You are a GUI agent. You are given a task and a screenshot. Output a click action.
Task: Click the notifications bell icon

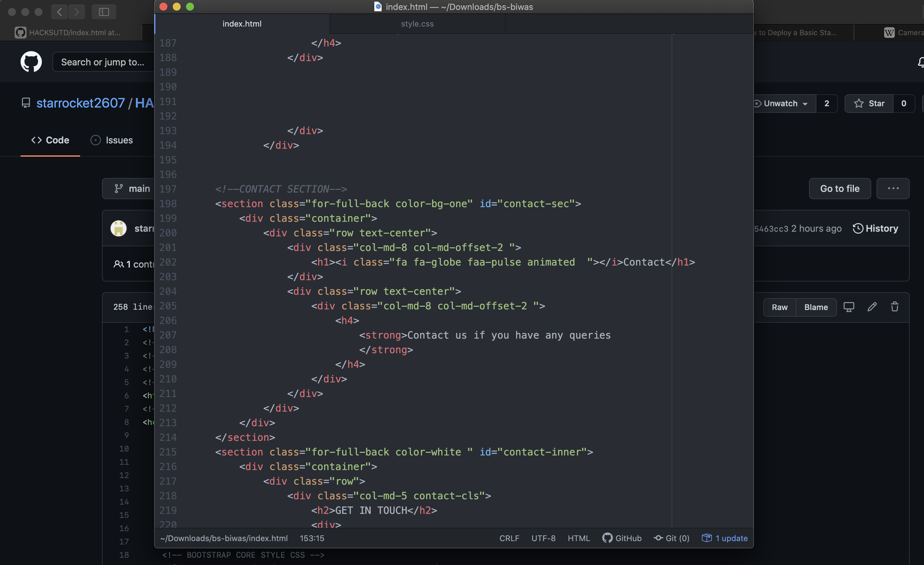click(x=921, y=62)
